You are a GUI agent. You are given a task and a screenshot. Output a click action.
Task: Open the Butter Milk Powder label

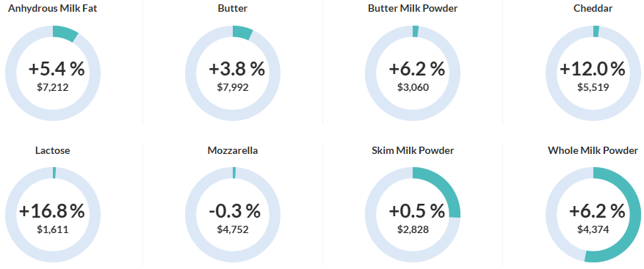(x=413, y=8)
